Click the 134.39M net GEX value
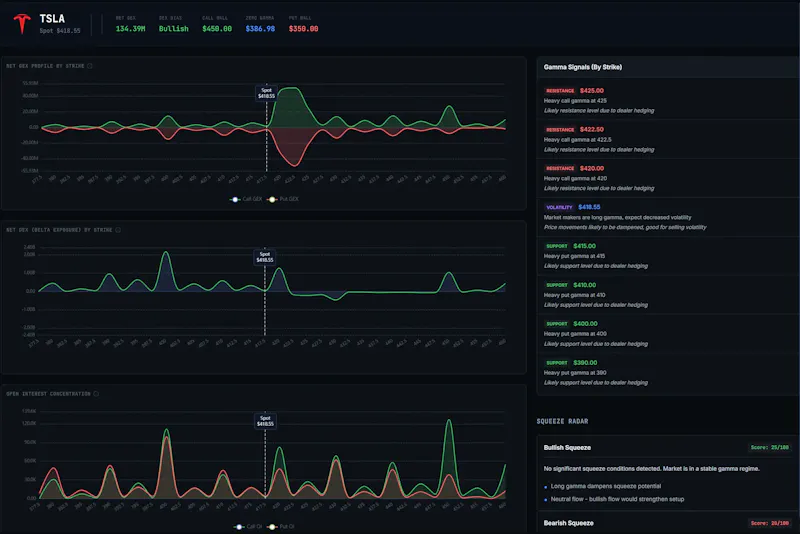The height and width of the screenshot is (534, 800). [x=130, y=29]
